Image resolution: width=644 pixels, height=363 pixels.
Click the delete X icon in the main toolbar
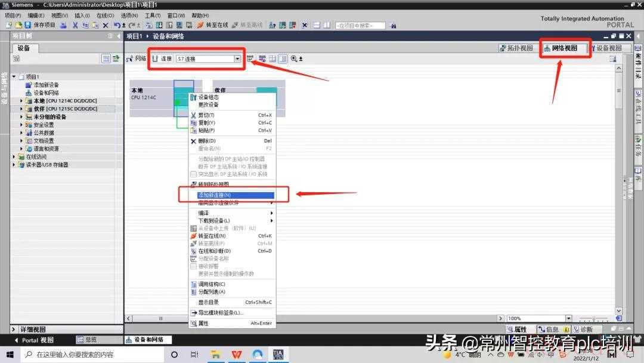[x=106, y=25]
